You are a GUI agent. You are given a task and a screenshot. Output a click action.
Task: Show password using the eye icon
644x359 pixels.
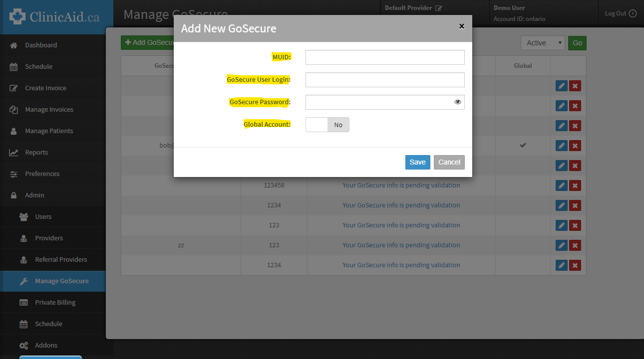click(457, 102)
